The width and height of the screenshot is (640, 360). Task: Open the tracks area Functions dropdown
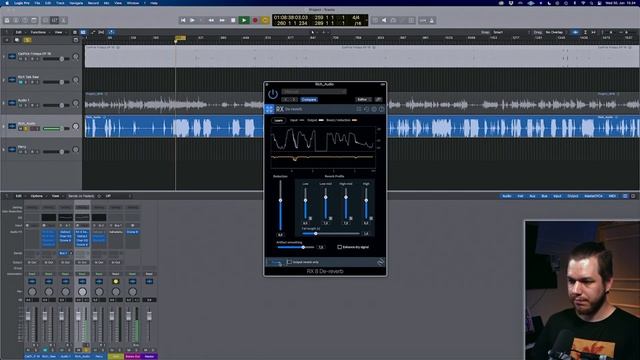(40, 32)
